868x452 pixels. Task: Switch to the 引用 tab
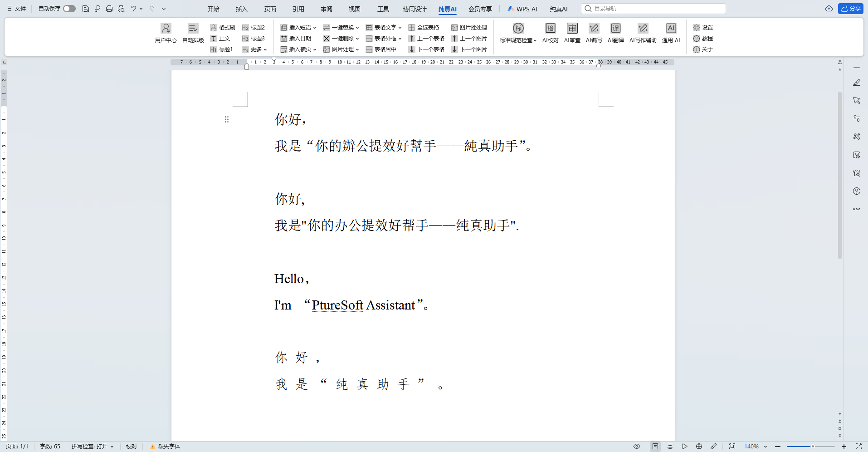pos(298,9)
